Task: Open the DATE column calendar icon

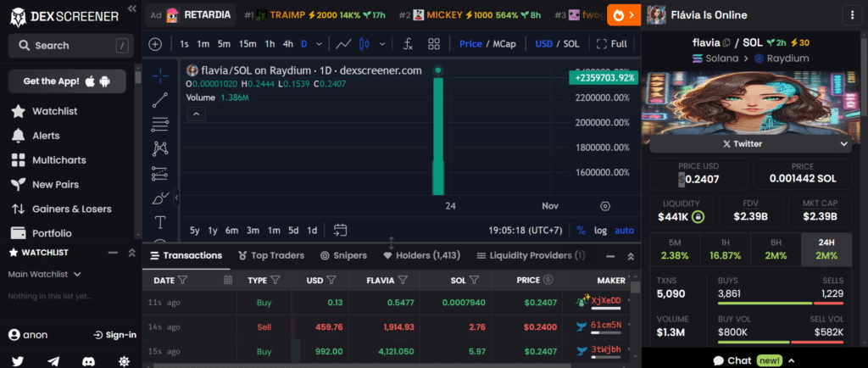Action: tap(227, 280)
